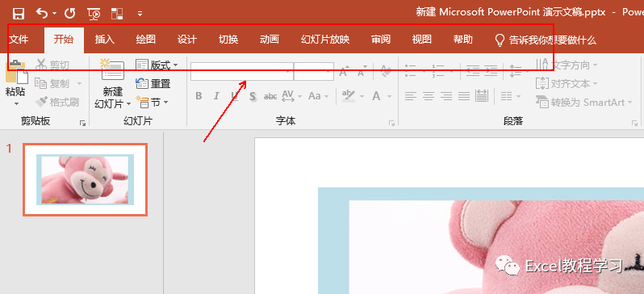The width and height of the screenshot is (644, 294).
Task: Start slideshow from beginning icon
Action: coord(94,14)
